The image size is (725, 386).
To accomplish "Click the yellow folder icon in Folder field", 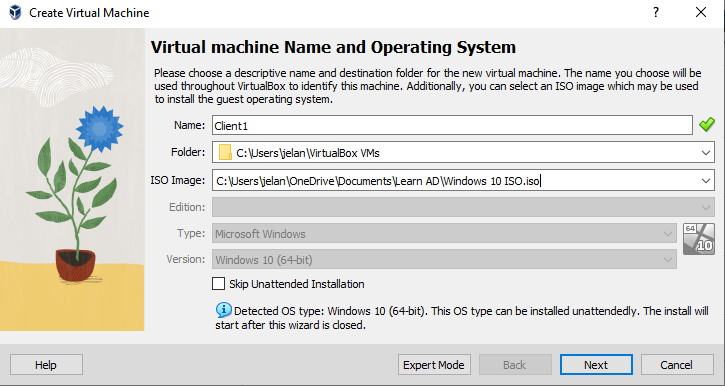I will (225, 153).
